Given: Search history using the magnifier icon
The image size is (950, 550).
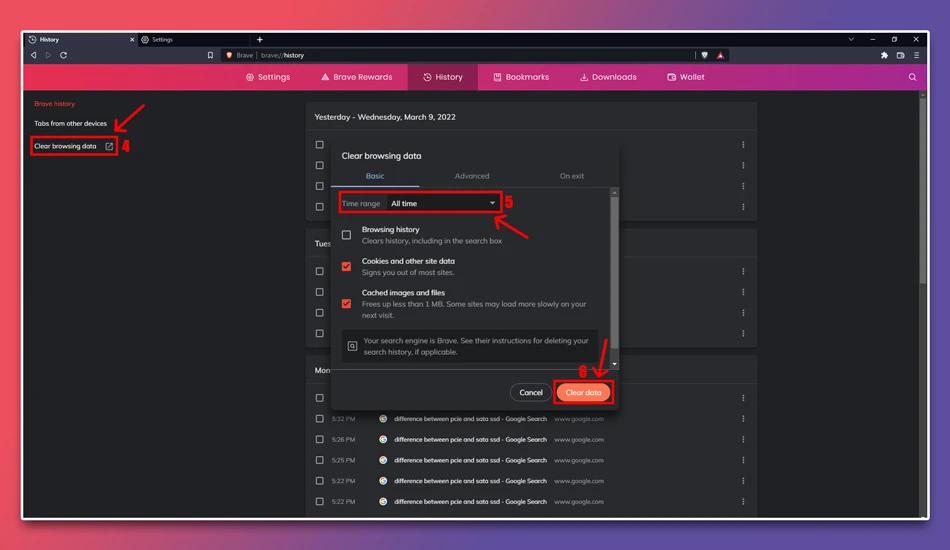Looking at the screenshot, I should tap(912, 77).
